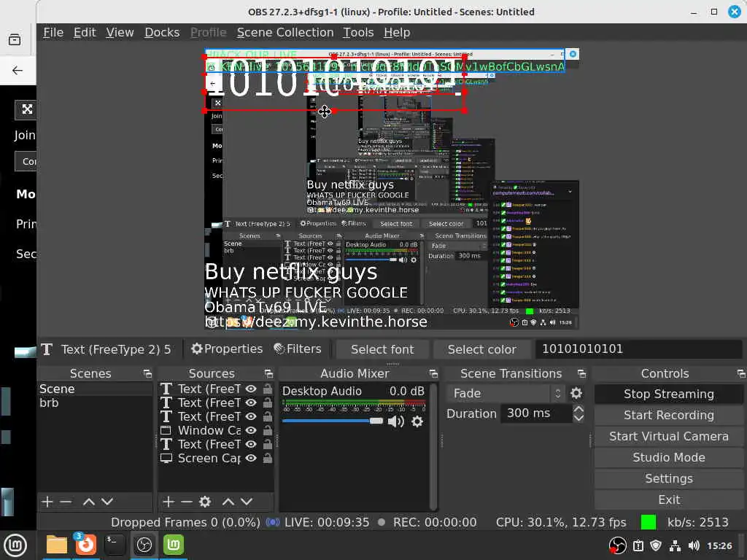Click Select font button
The image size is (747, 560).
(x=382, y=349)
